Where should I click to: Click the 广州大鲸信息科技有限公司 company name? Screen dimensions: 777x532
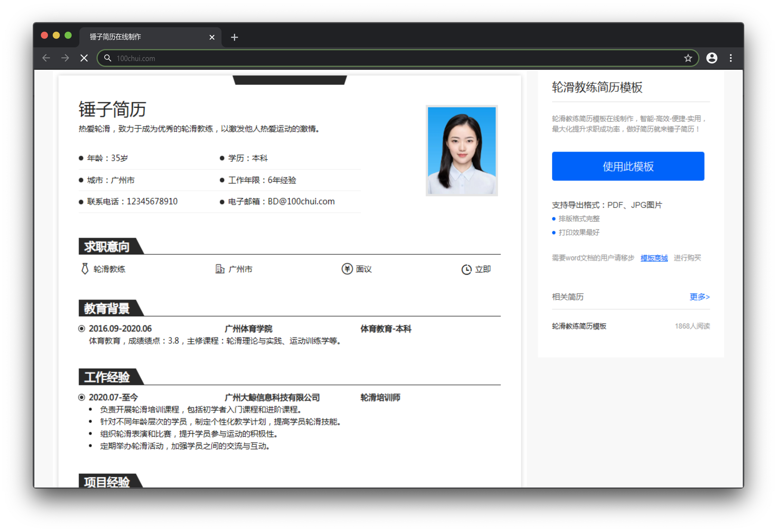tap(272, 397)
